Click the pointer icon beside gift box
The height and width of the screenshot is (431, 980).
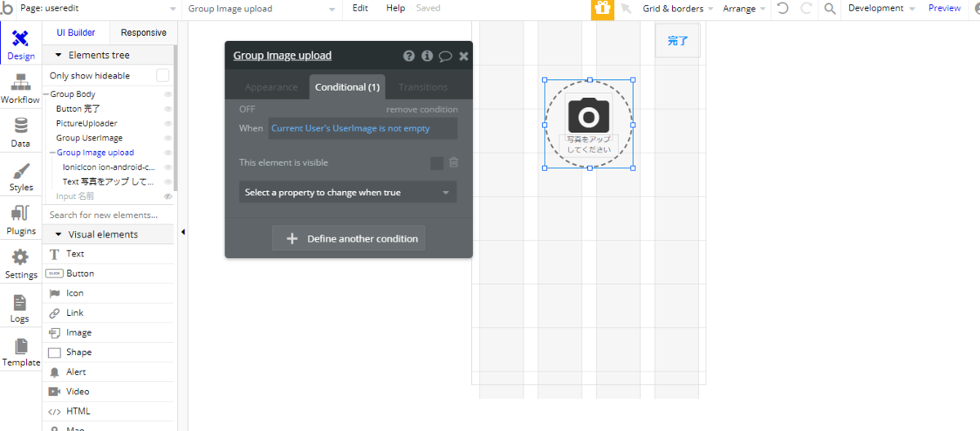[626, 9]
